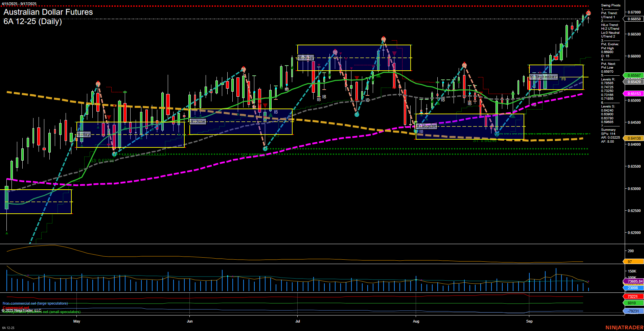This screenshot has height=331, width=644.
Task: Click the 0.66850 current price marker
Action: tap(634, 19)
